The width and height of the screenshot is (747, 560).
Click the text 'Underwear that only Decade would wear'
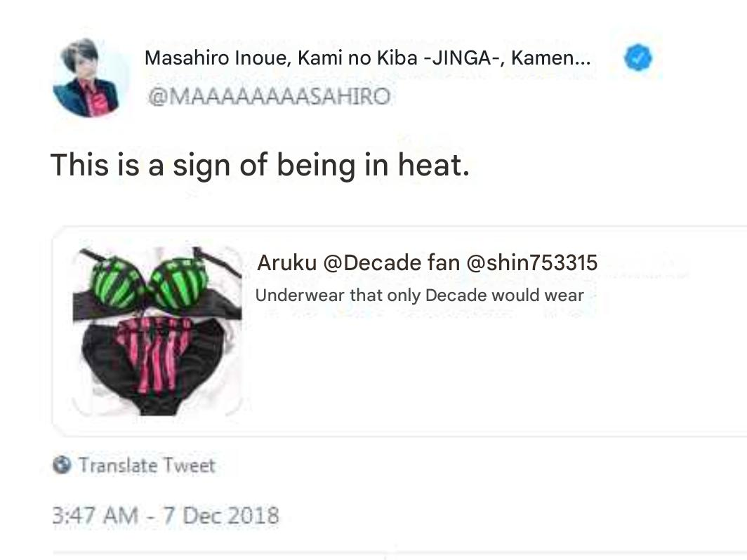(x=419, y=295)
